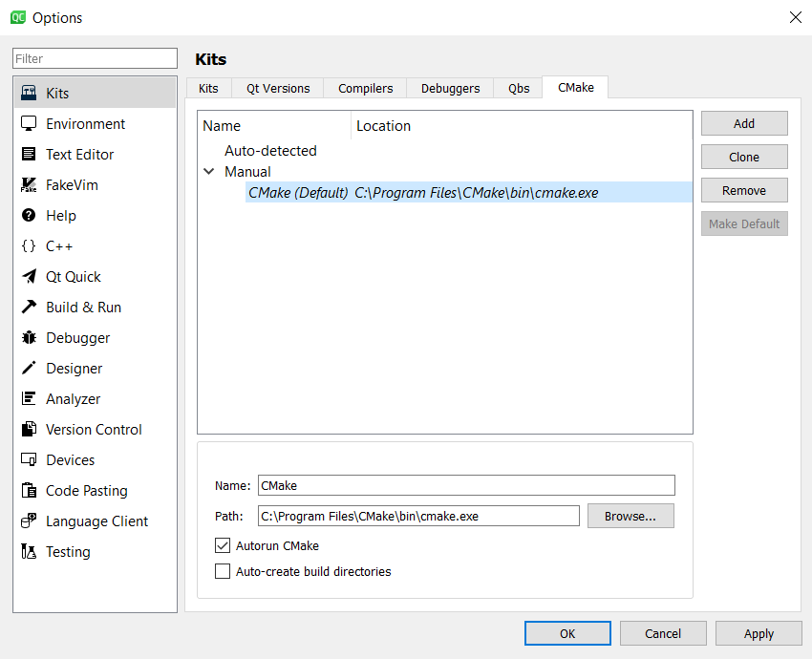Image resolution: width=812 pixels, height=659 pixels.
Task: Select the Build & Run hammer icon
Action: point(29,307)
